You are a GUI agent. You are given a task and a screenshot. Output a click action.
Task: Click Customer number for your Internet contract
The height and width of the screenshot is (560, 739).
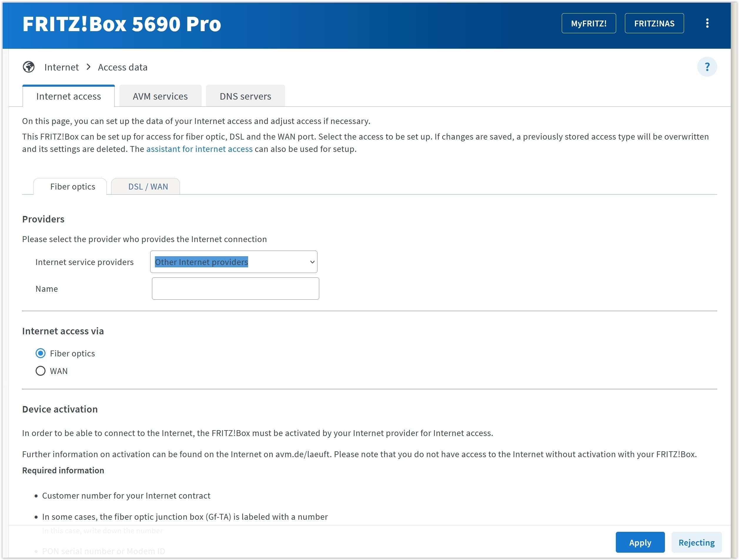(126, 496)
